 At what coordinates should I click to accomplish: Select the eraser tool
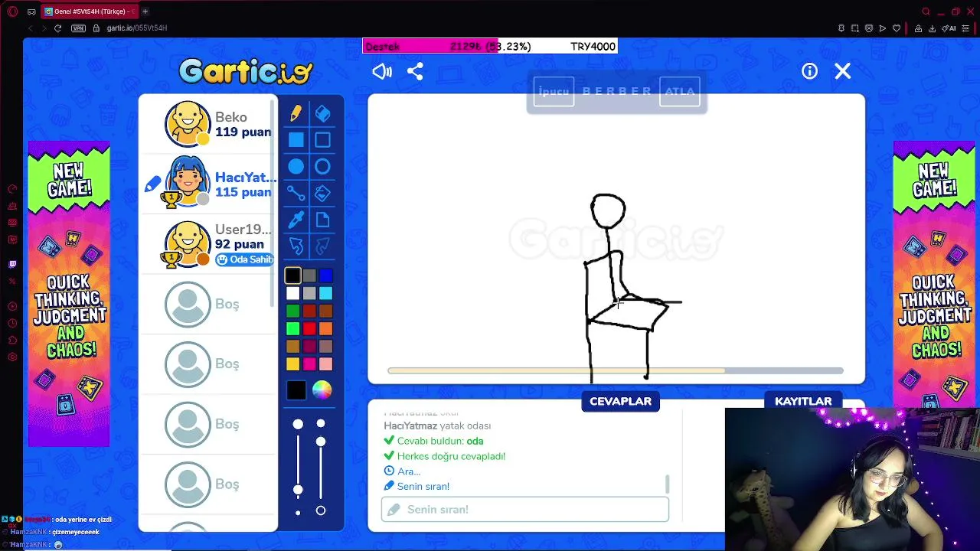click(x=322, y=113)
